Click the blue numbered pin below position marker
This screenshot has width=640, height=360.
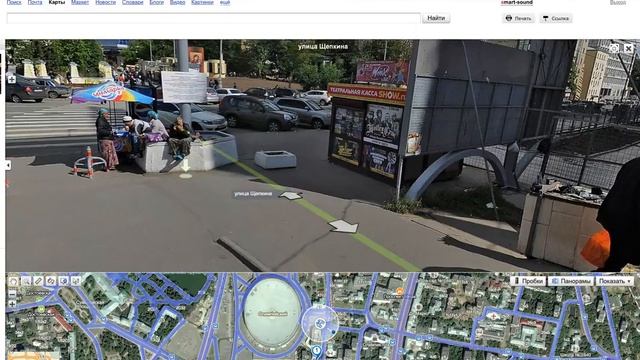coord(317,350)
